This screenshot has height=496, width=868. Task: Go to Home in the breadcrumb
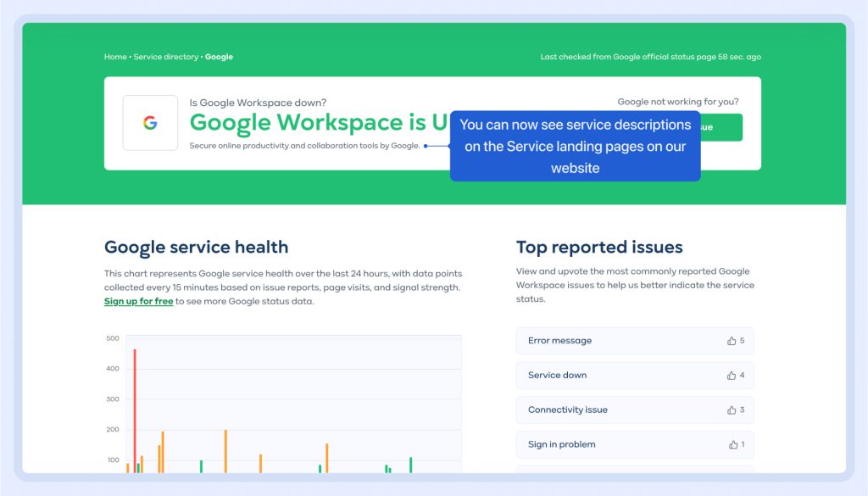pos(115,57)
